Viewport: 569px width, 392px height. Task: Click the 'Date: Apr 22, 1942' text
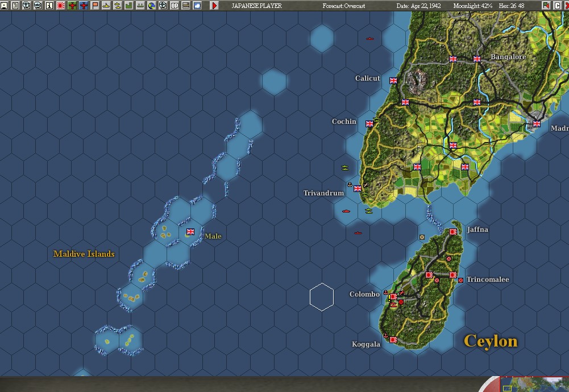coord(418,6)
